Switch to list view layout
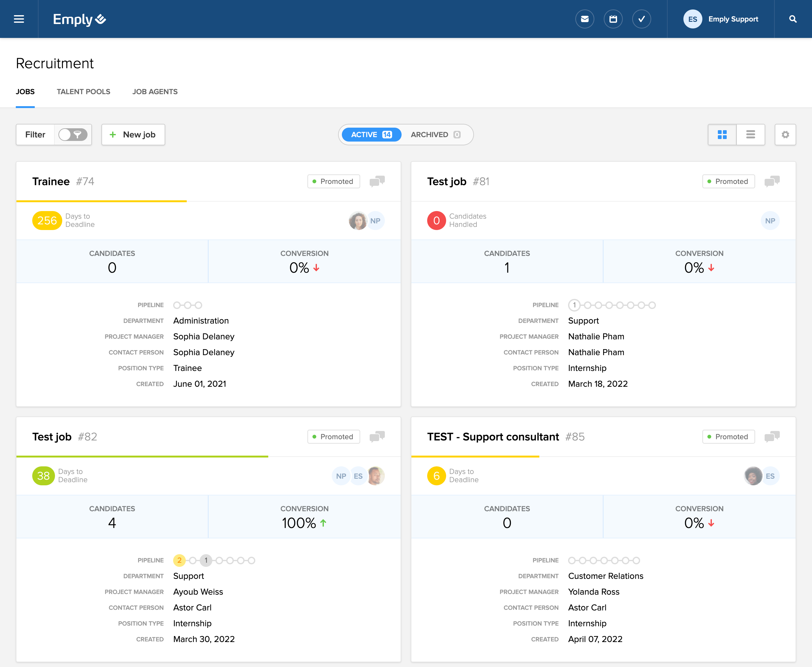The image size is (812, 667). tap(750, 135)
